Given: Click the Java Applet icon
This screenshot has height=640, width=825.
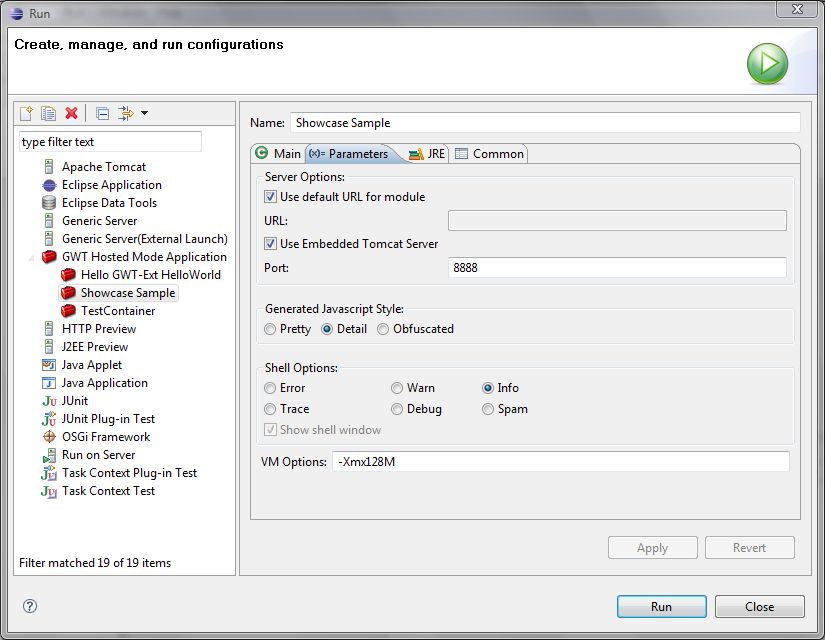Looking at the screenshot, I should coord(49,365).
